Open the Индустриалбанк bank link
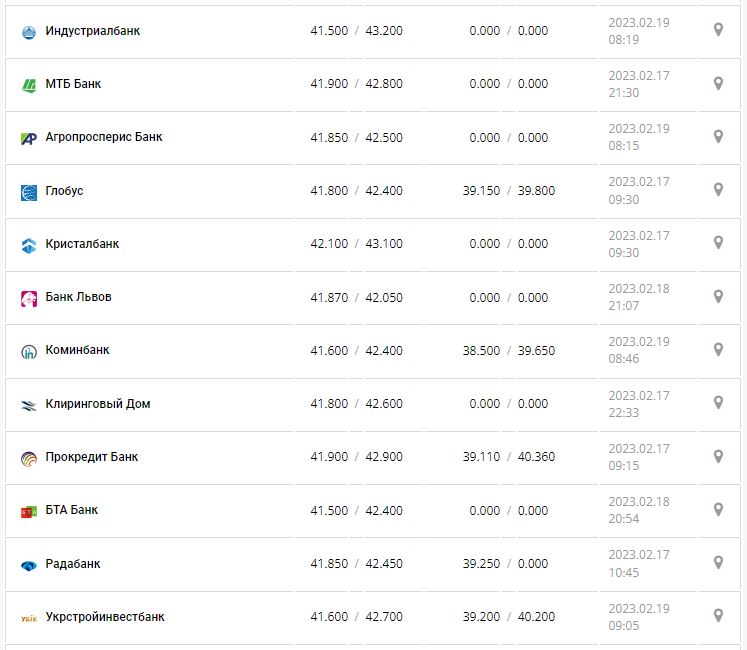The width and height of the screenshot is (747, 650). tap(93, 31)
